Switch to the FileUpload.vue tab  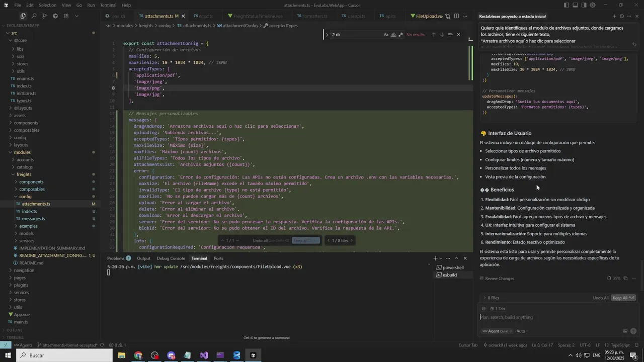pos(426,16)
